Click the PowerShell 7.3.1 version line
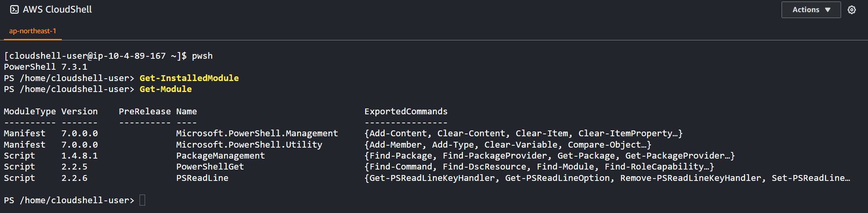 coord(46,67)
